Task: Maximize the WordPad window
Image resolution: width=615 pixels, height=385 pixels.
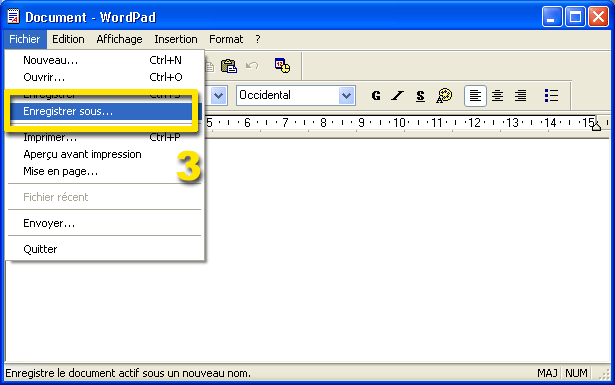Action: click(x=575, y=17)
